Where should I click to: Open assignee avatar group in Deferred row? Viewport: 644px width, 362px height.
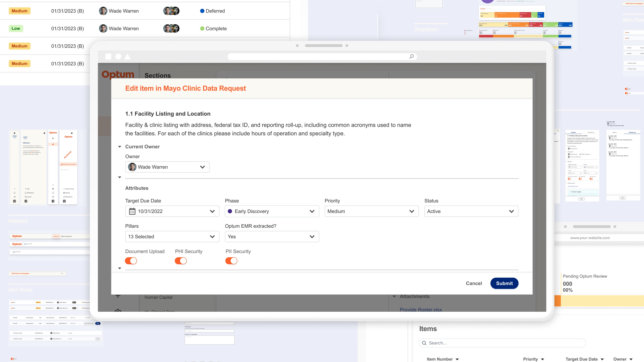(x=171, y=11)
